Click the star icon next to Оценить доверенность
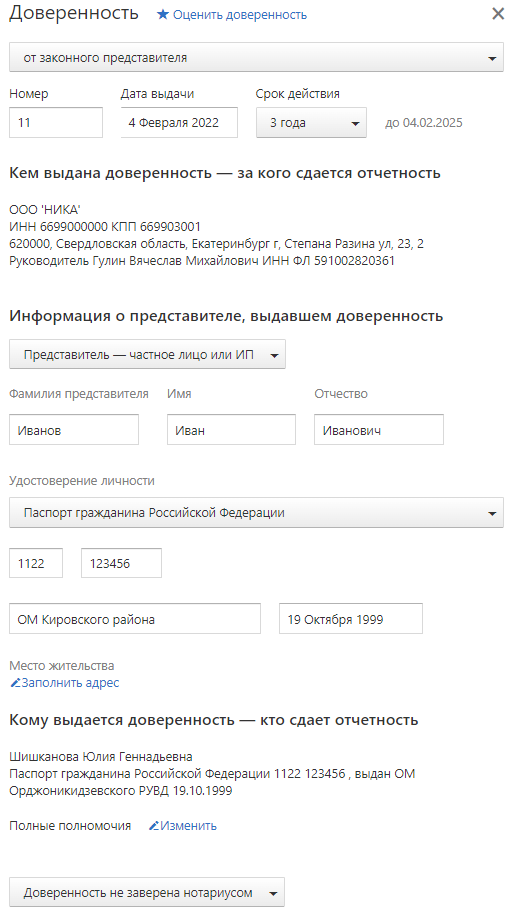512x921 pixels. (x=163, y=14)
